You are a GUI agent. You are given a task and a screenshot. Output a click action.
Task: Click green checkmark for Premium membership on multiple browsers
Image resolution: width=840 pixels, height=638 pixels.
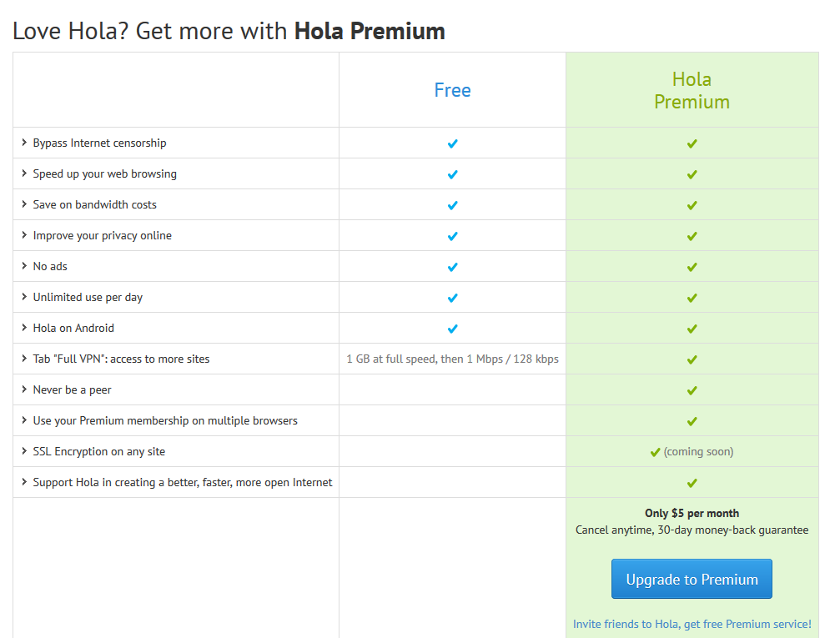pyautogui.click(x=692, y=422)
